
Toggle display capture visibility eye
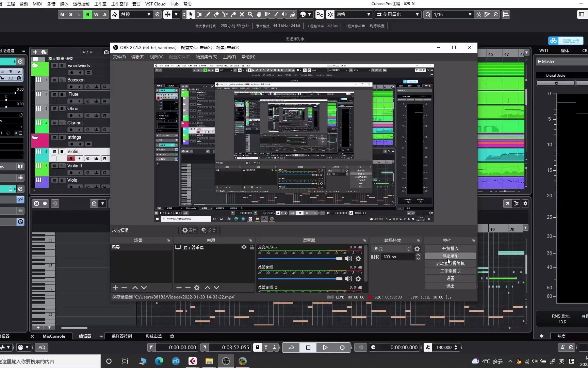244,247
